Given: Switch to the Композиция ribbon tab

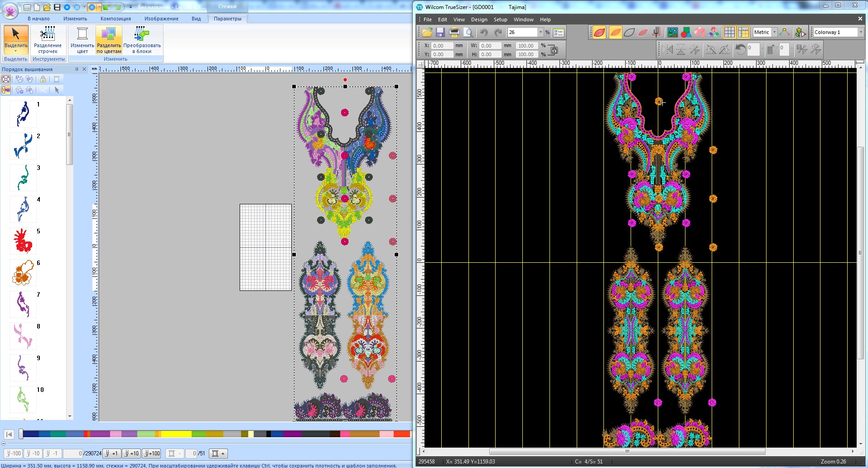Looking at the screenshot, I should 116,19.
